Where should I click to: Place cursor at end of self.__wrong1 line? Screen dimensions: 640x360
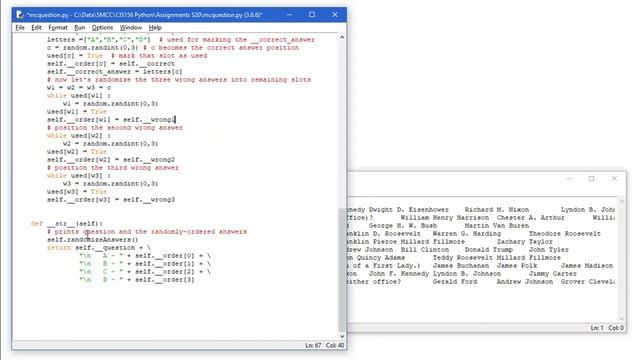(x=175, y=120)
